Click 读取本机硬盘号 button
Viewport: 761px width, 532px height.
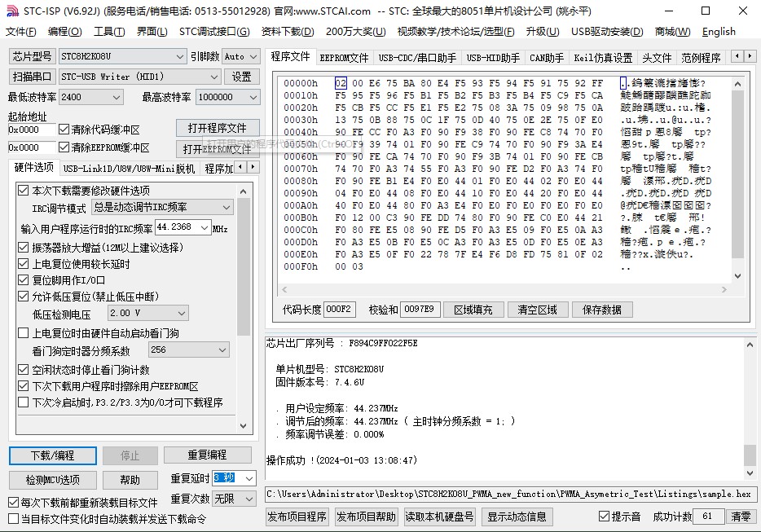click(x=439, y=517)
